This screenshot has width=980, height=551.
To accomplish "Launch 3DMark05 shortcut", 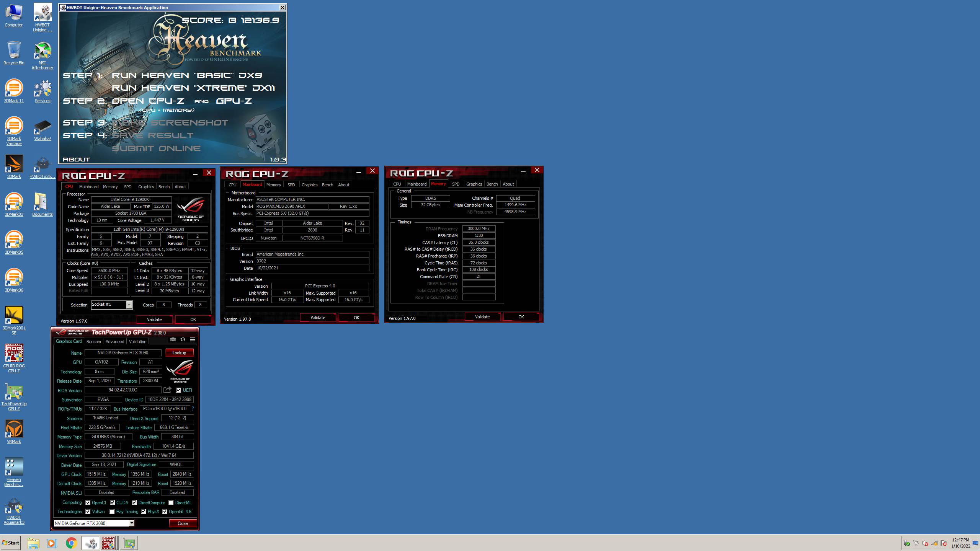I will (14, 243).
